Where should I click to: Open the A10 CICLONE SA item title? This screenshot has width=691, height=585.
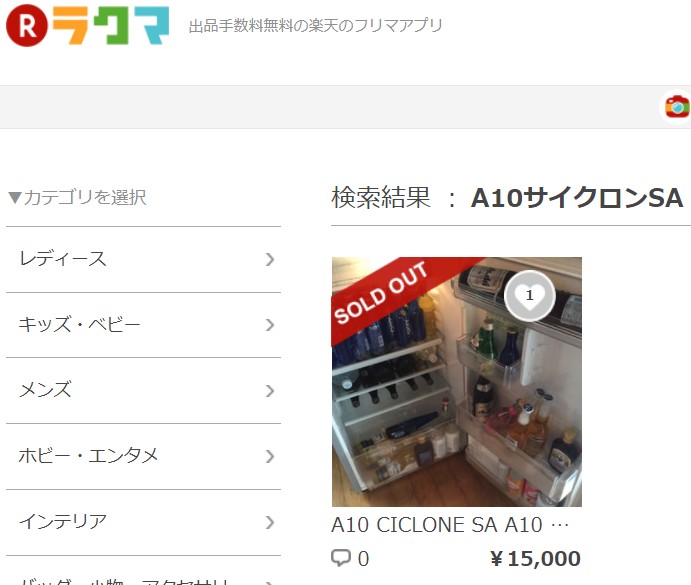pos(450,525)
